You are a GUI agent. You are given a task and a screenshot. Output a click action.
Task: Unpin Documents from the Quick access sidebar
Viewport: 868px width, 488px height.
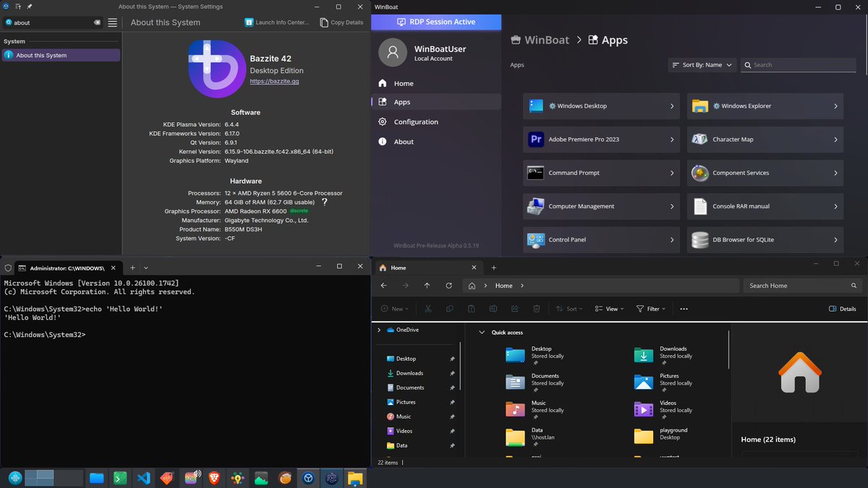(x=452, y=388)
